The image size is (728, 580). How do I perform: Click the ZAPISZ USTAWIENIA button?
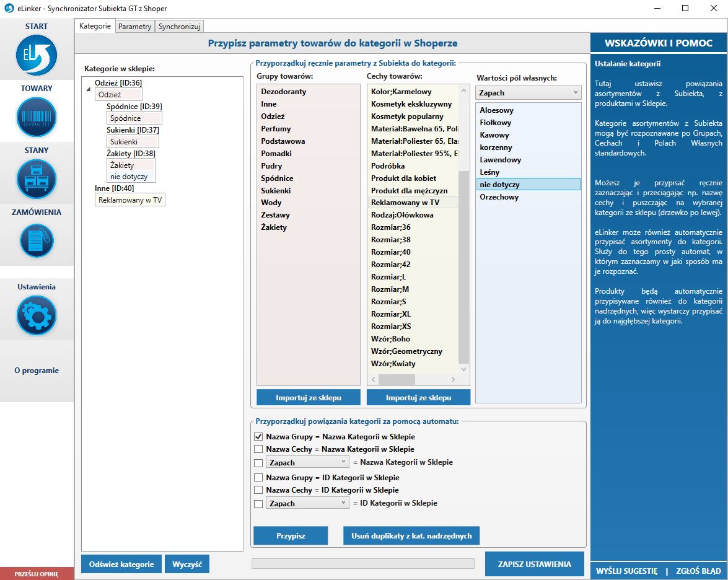(534, 565)
